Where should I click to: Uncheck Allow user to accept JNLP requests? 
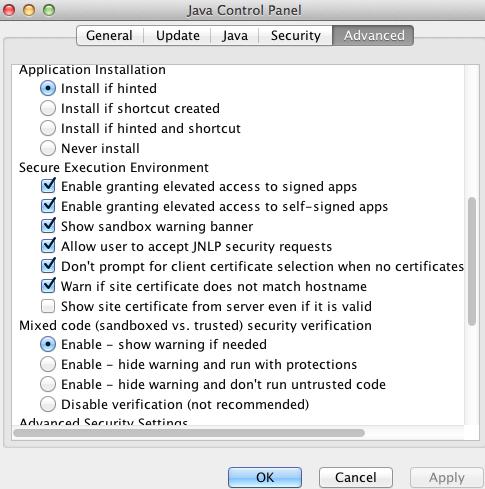48,246
